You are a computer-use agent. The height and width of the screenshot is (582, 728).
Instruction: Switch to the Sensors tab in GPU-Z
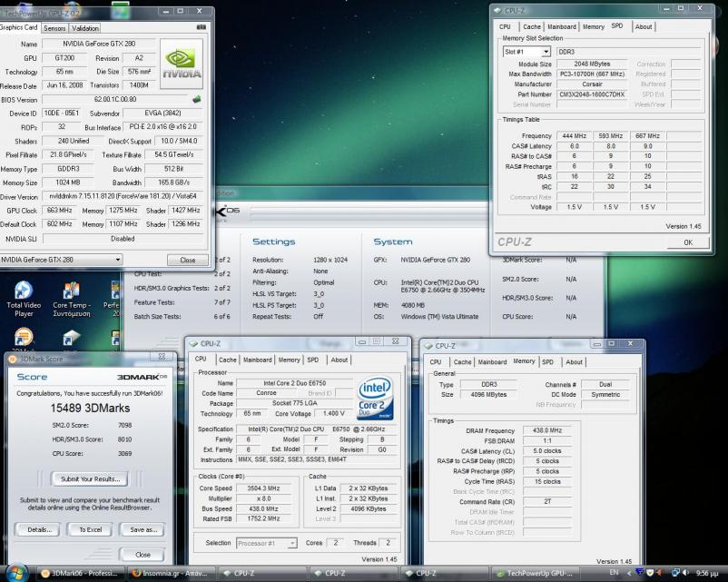pos(54,28)
